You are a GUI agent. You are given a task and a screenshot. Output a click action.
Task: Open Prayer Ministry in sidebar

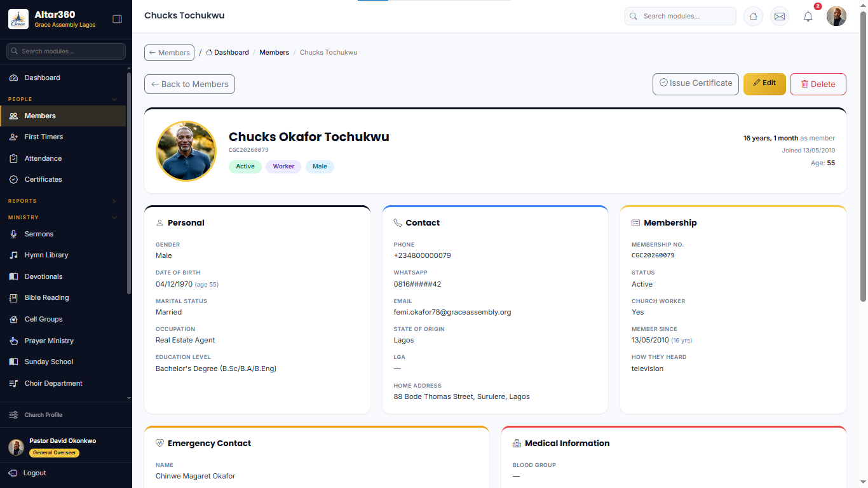64,341
